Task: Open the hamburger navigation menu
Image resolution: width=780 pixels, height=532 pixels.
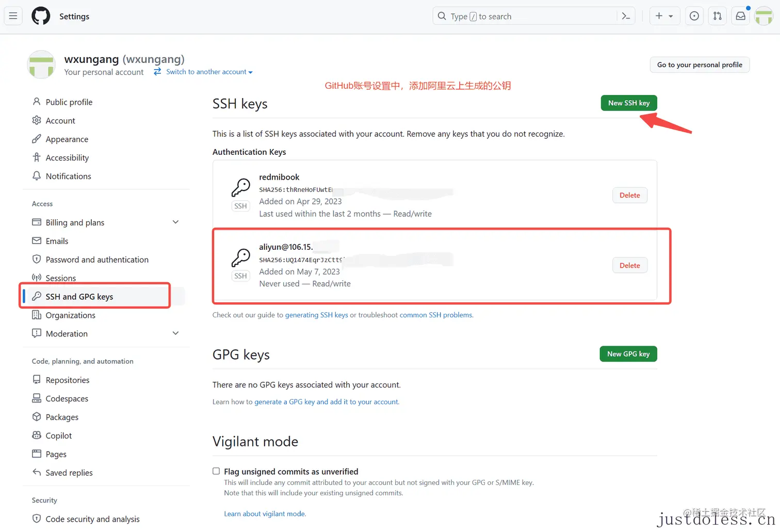Action: coord(13,15)
